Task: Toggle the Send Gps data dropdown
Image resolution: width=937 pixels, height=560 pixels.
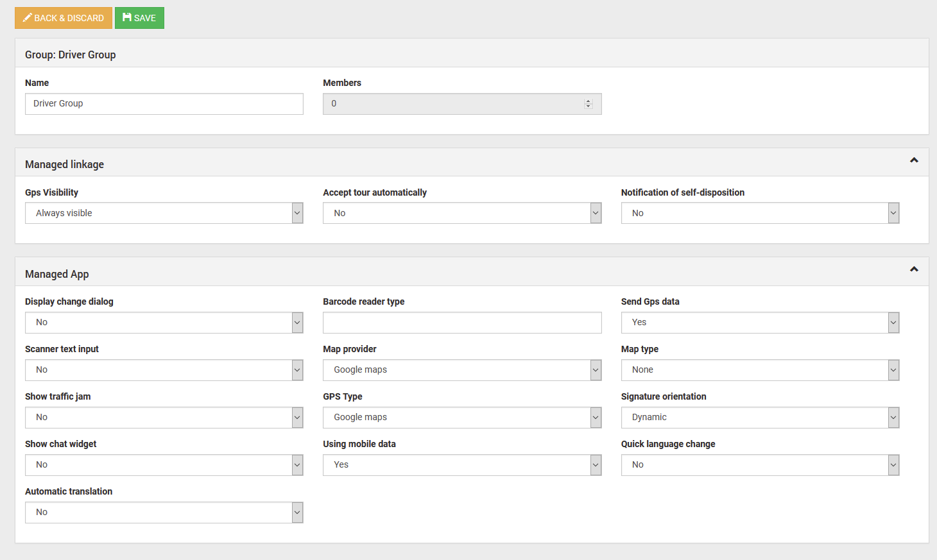Action: click(759, 323)
